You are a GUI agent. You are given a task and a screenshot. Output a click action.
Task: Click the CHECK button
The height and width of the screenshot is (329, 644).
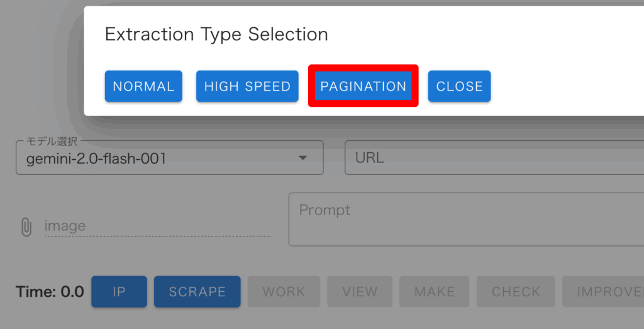point(516,292)
